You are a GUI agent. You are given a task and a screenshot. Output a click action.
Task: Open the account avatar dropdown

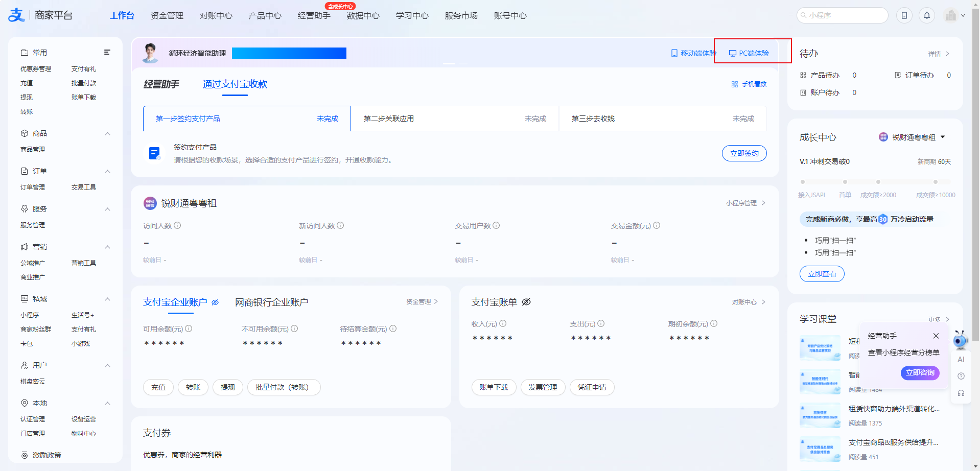[x=955, y=15]
